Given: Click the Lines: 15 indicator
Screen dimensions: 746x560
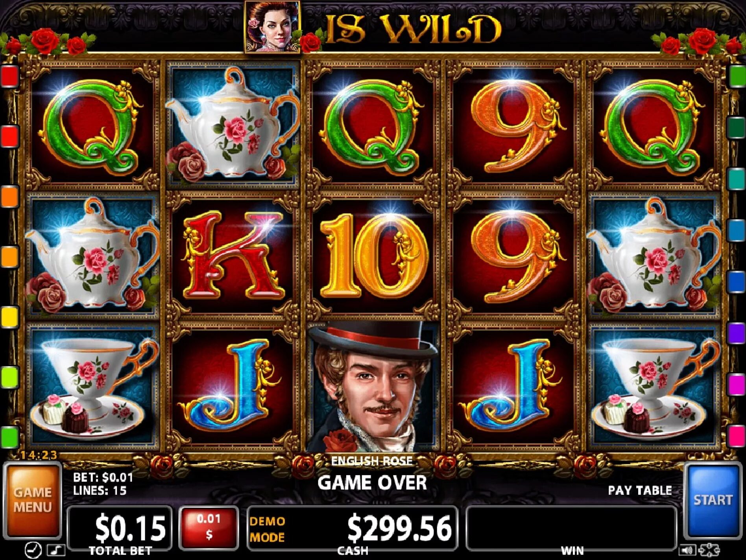Looking at the screenshot, I should (100, 490).
